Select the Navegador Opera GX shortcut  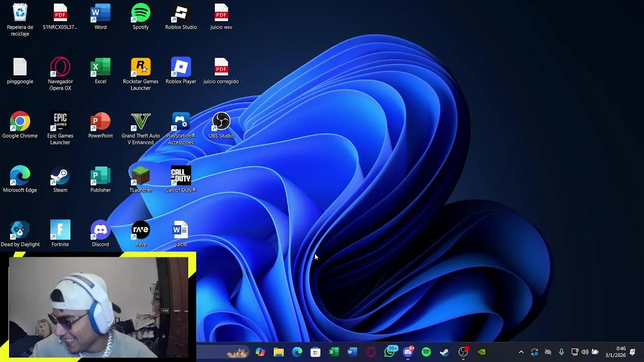tap(60, 74)
